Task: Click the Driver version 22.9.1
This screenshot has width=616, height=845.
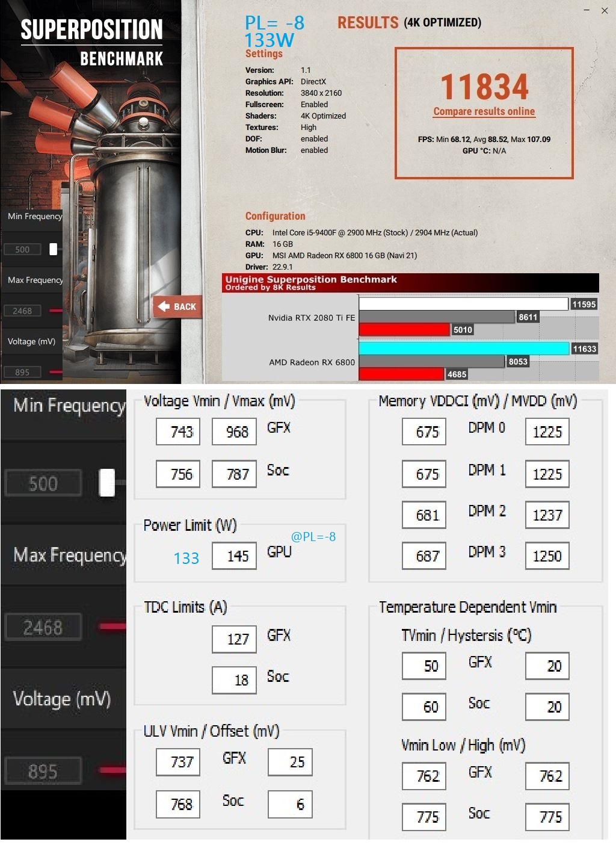Action: click(283, 267)
